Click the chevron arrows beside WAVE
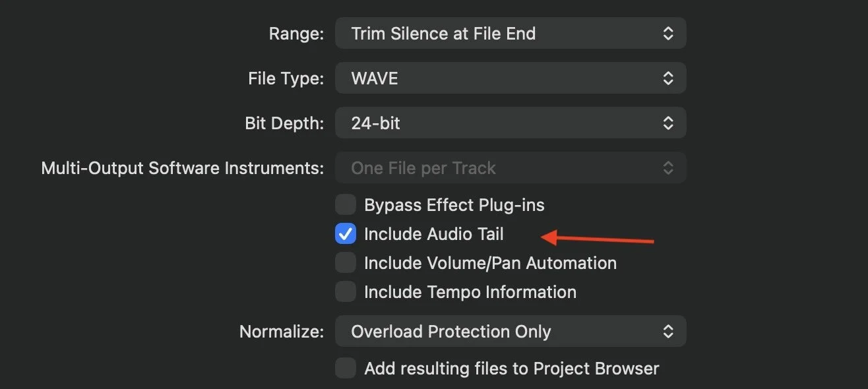The image size is (868, 389). 668,78
